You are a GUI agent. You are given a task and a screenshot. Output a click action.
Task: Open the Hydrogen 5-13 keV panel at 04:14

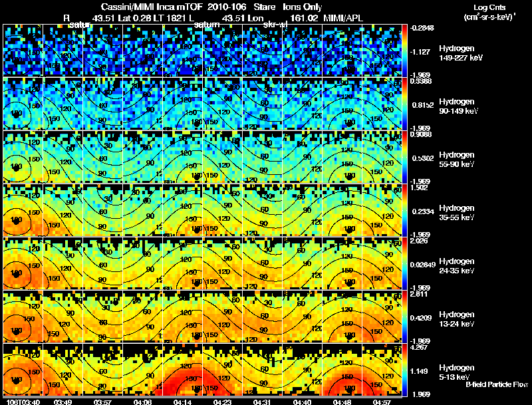click(182, 370)
